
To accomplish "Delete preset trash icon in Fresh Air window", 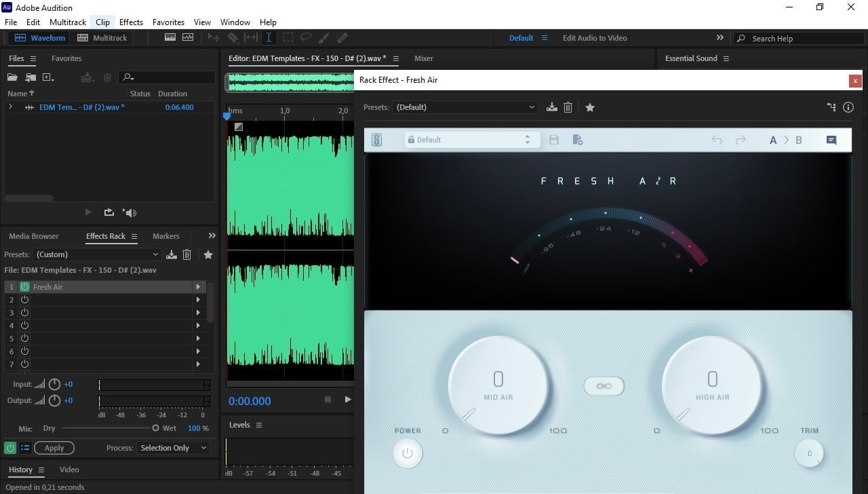I will click(x=568, y=107).
